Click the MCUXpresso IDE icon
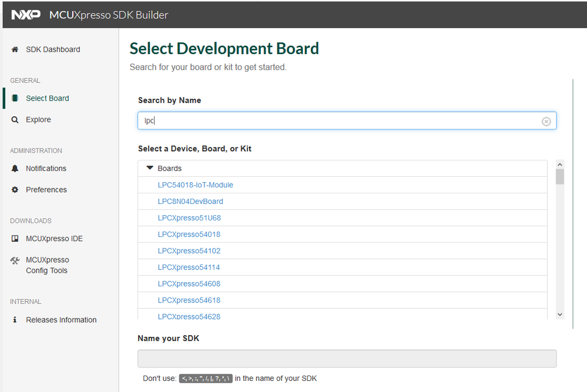The width and height of the screenshot is (587, 392). coord(15,239)
